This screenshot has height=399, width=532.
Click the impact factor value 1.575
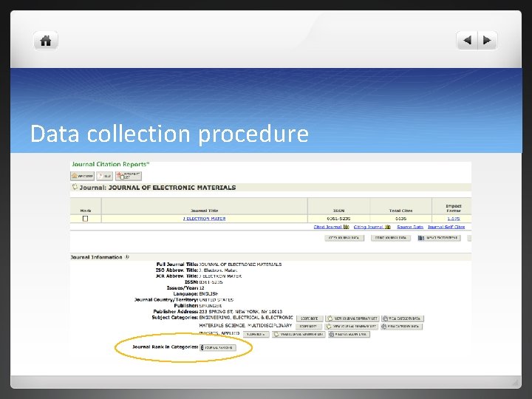coord(453,219)
